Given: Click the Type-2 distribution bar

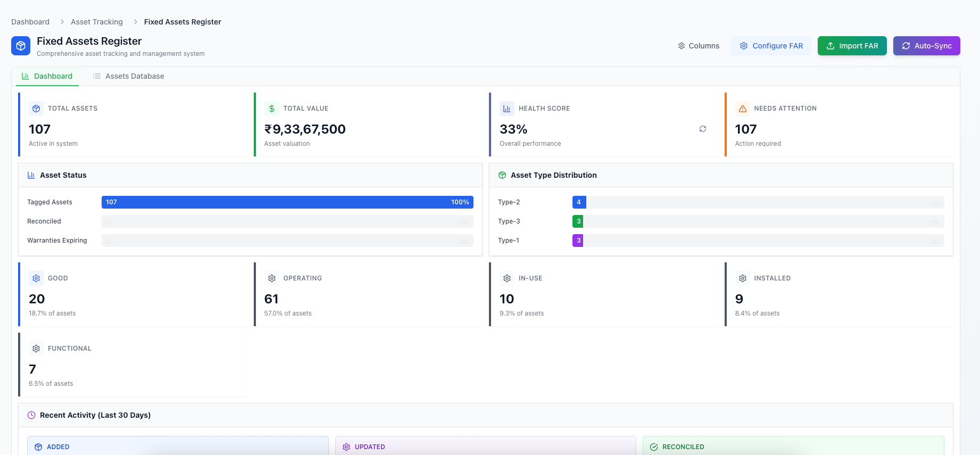Looking at the screenshot, I should pos(758,202).
